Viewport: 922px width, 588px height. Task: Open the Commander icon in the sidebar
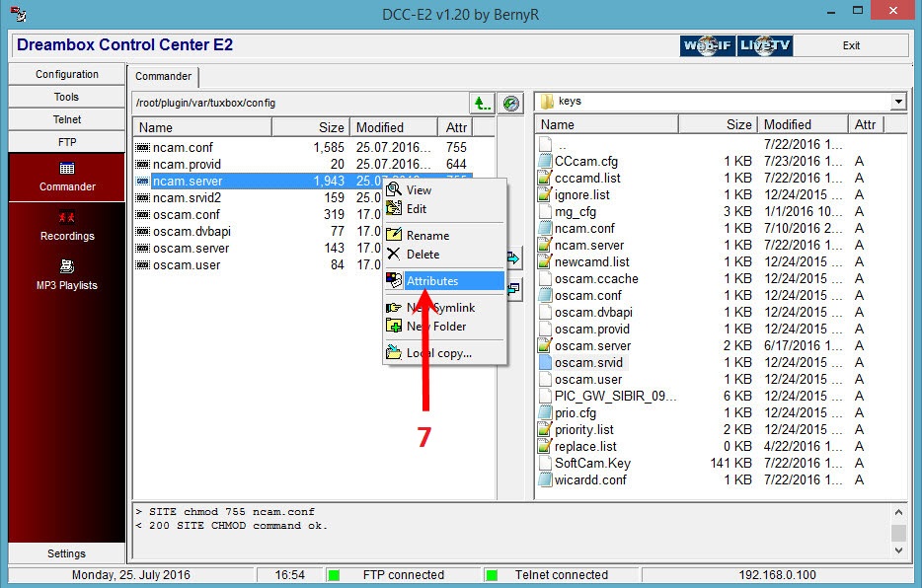tap(67, 177)
